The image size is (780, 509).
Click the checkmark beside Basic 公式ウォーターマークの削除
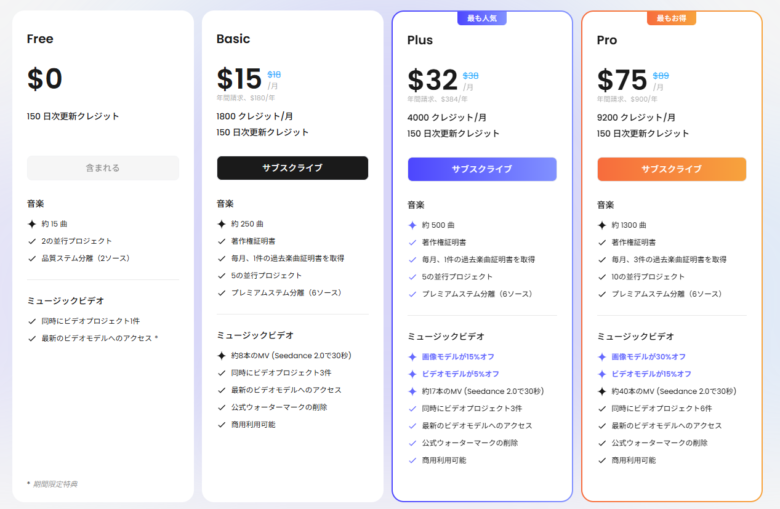[x=222, y=407]
